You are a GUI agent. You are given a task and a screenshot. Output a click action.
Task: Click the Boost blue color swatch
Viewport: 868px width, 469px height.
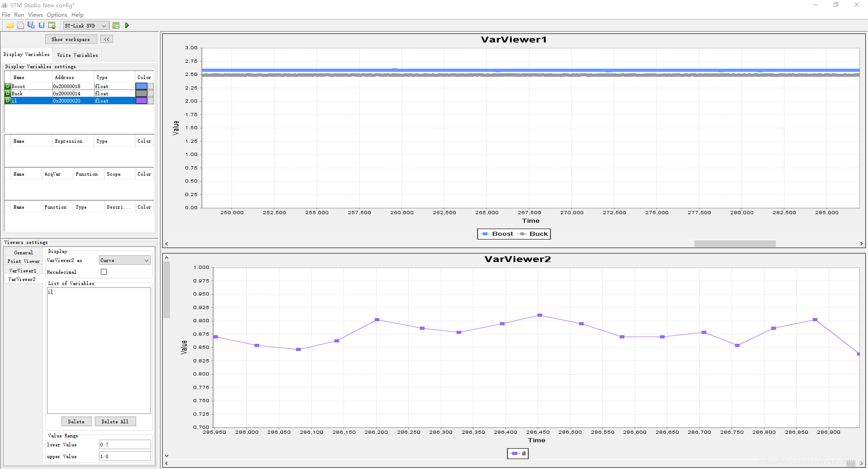142,86
